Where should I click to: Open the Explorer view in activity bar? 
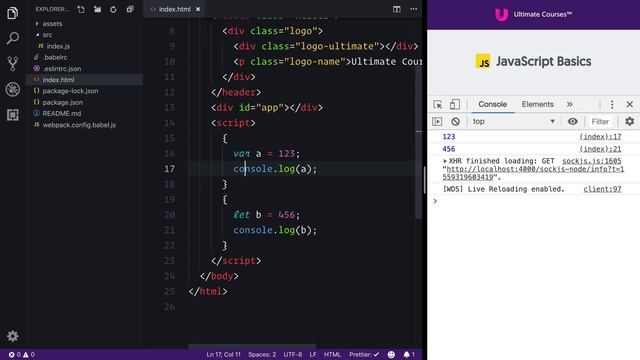click(x=13, y=13)
